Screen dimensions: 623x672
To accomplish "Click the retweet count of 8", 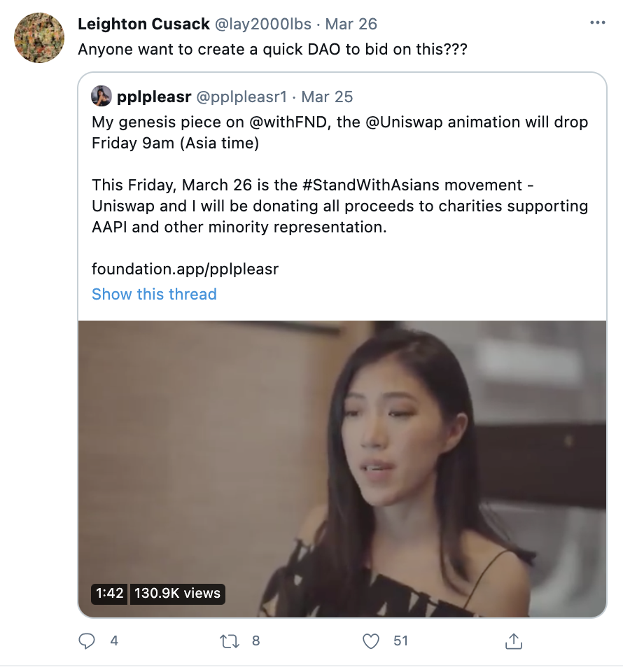I will (255, 641).
